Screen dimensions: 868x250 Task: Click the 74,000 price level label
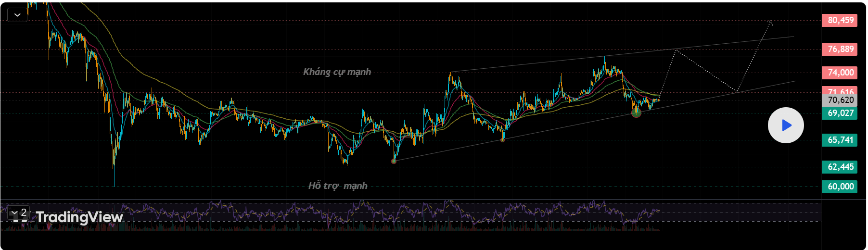[840, 73]
